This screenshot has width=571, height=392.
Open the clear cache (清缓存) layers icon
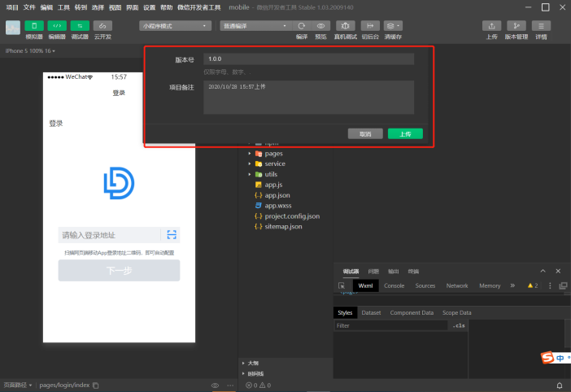click(393, 26)
